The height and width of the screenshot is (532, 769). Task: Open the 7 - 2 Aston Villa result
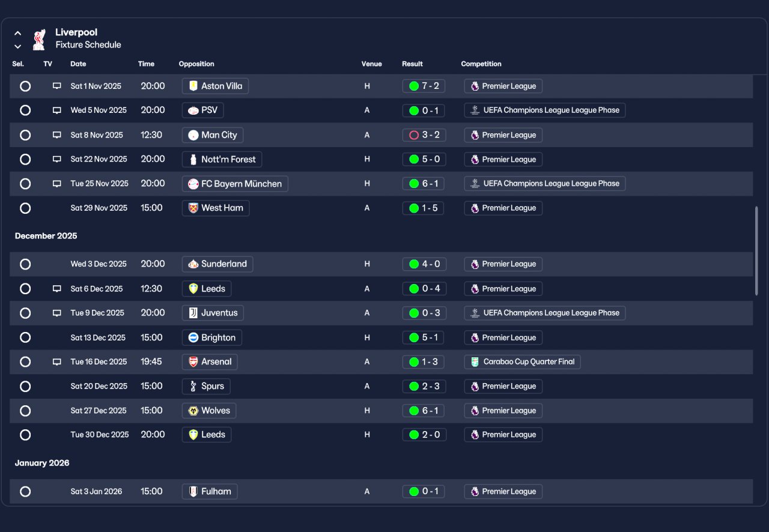(424, 86)
